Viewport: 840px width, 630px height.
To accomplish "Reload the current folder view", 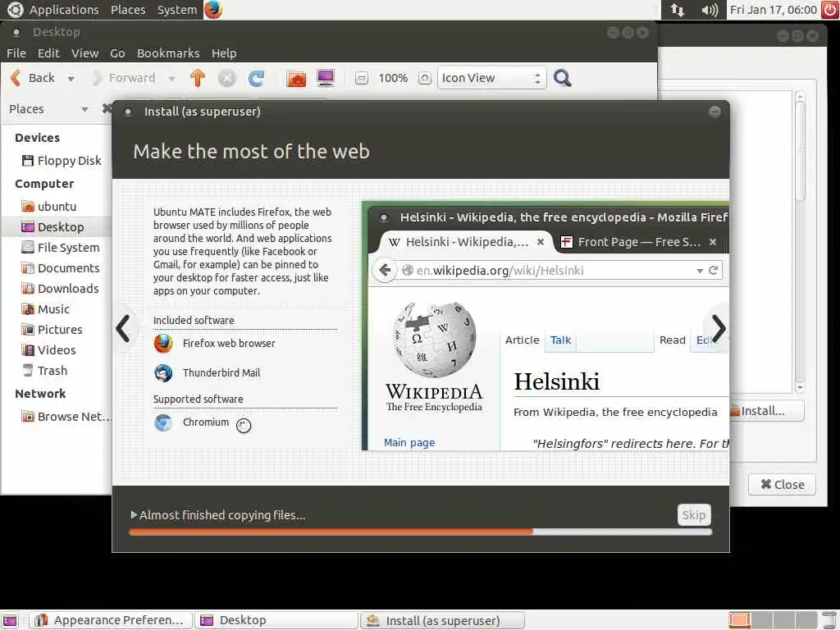I will pyautogui.click(x=256, y=78).
